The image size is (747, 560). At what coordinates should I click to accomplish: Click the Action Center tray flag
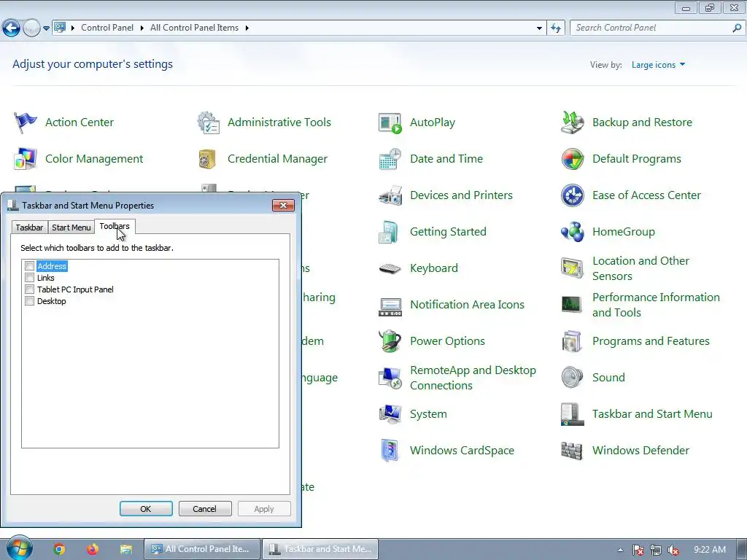pyautogui.click(x=638, y=550)
